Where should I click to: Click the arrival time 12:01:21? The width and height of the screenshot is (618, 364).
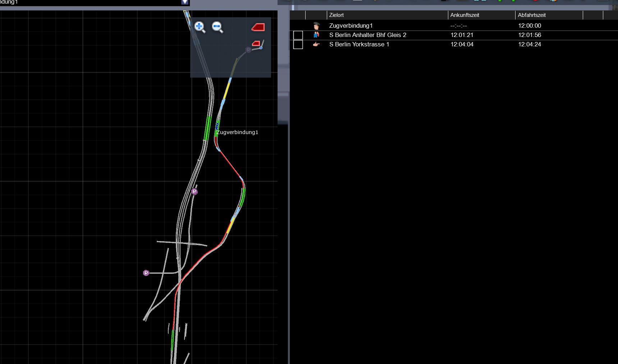462,35
